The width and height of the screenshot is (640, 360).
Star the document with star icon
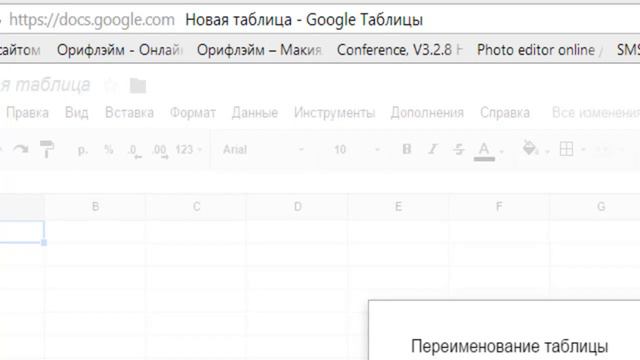(x=111, y=85)
